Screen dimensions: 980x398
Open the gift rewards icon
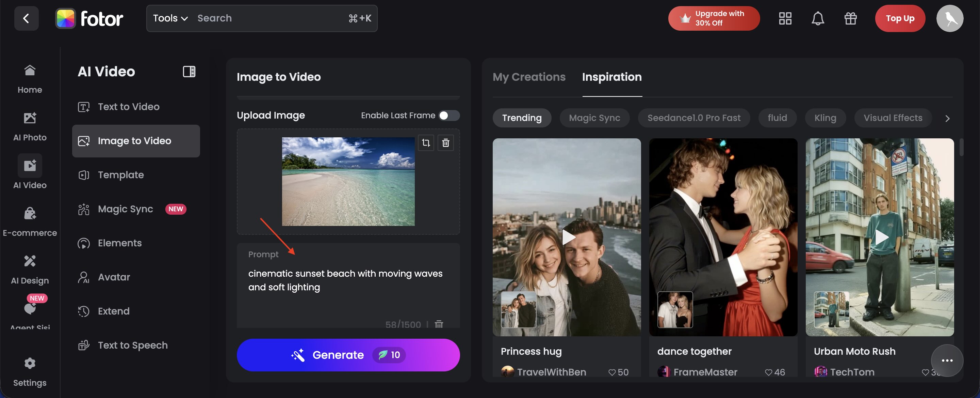[850, 18]
